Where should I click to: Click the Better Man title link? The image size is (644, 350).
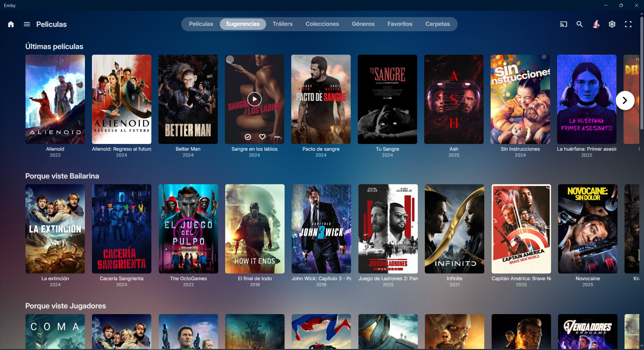188,149
